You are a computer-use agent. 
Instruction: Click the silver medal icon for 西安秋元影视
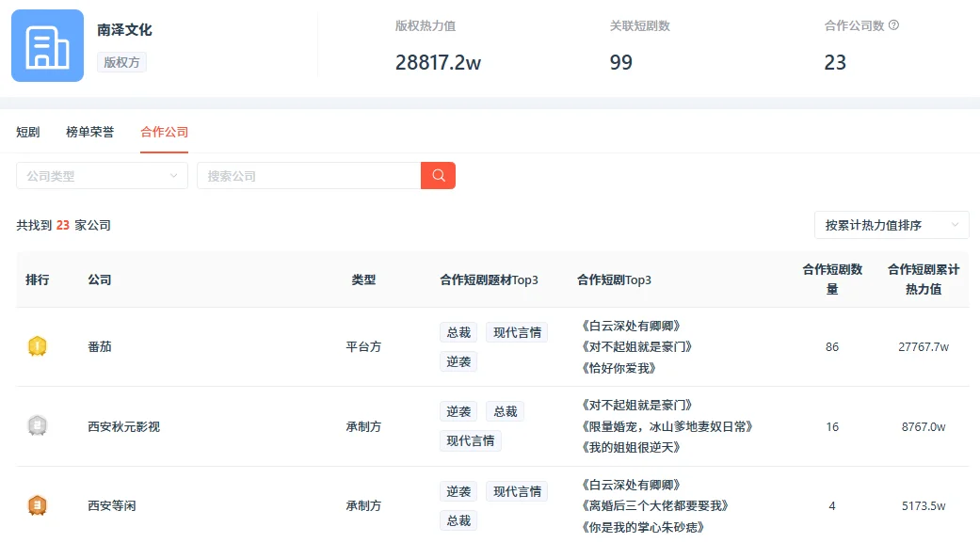click(39, 426)
